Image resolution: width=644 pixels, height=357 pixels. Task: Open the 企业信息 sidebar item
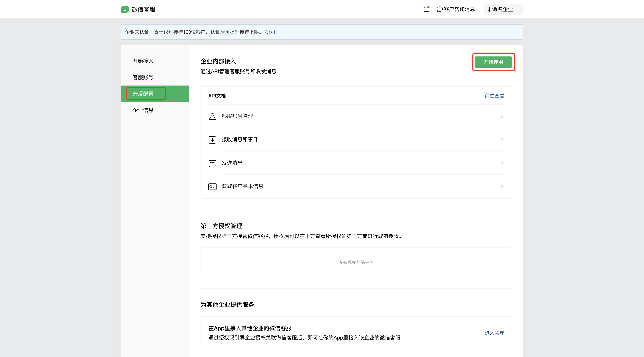[x=155, y=110]
